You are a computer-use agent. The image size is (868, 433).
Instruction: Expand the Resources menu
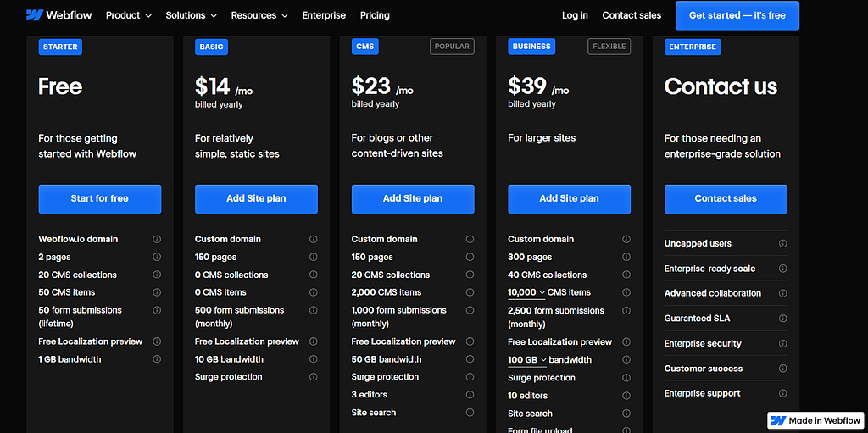[259, 15]
